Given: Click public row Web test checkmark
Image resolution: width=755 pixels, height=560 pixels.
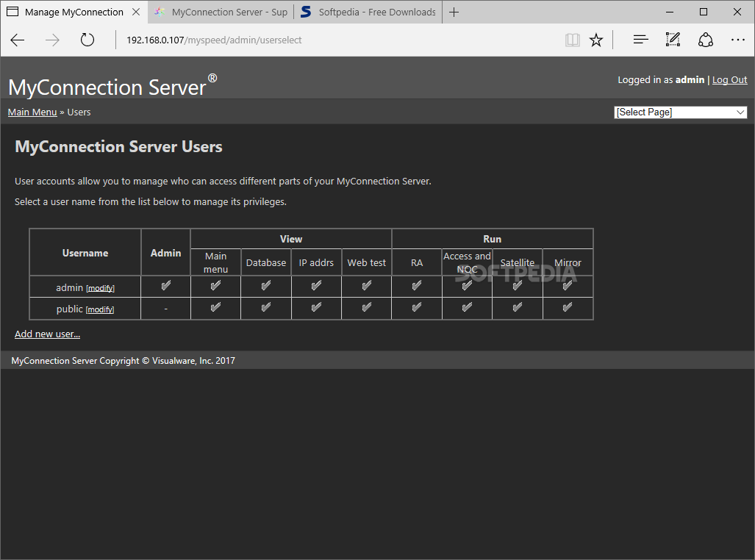Looking at the screenshot, I should pos(366,307).
